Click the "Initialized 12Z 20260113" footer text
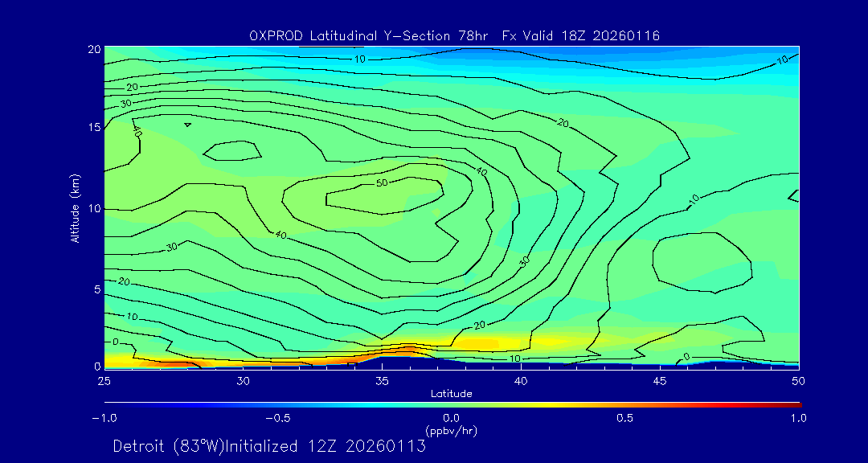868x463 pixels. [325, 446]
